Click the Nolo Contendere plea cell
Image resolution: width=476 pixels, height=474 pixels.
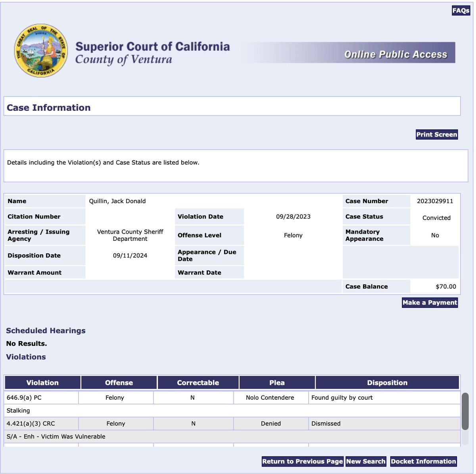click(270, 397)
